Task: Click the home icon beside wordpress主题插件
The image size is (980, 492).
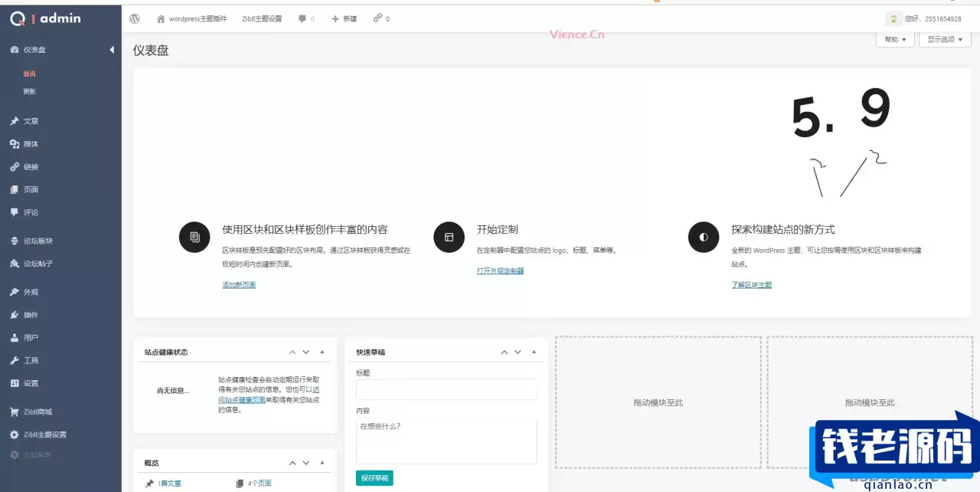Action: point(161,18)
